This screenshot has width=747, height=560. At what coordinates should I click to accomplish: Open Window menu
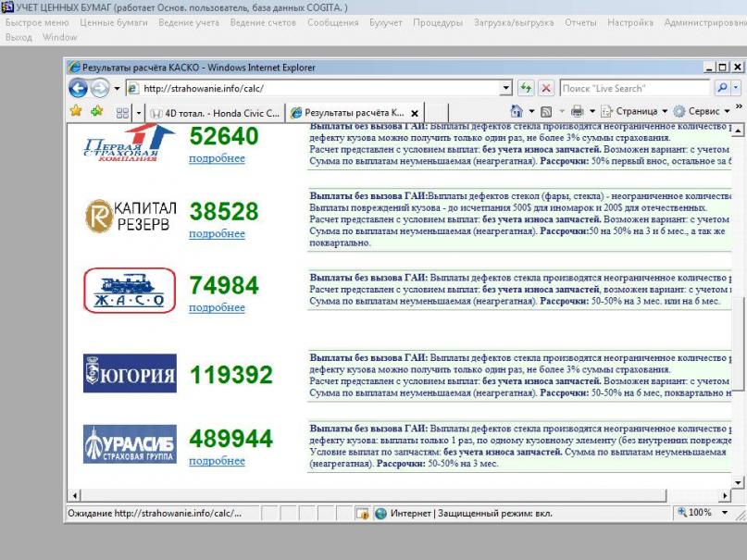[59, 37]
